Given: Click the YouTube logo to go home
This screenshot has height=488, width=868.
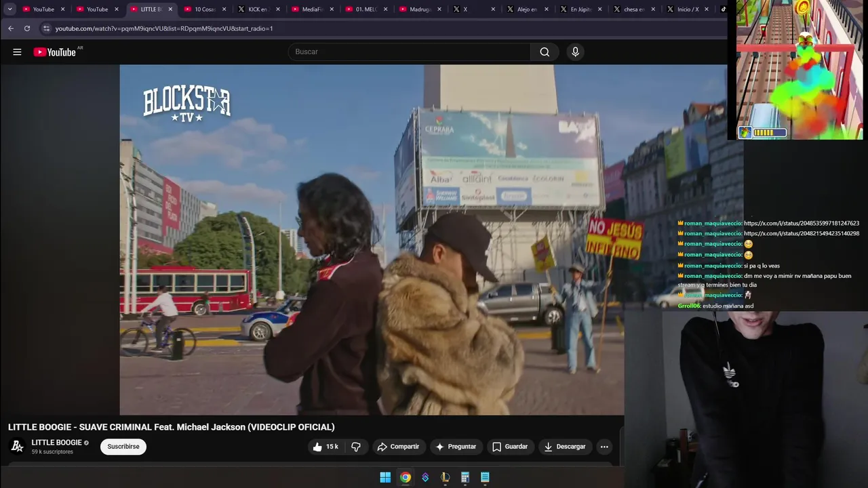Looking at the screenshot, I should point(55,52).
